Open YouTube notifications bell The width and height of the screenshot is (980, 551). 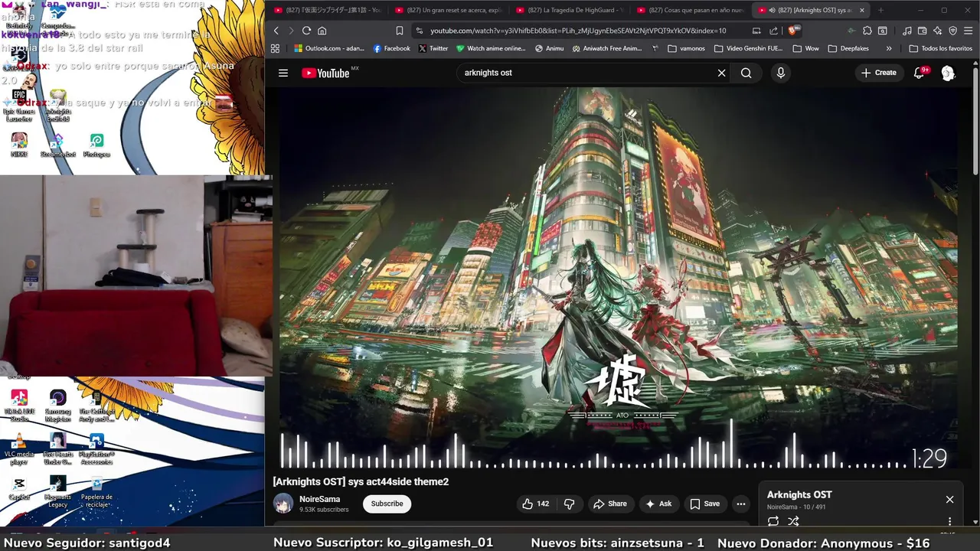coord(920,73)
